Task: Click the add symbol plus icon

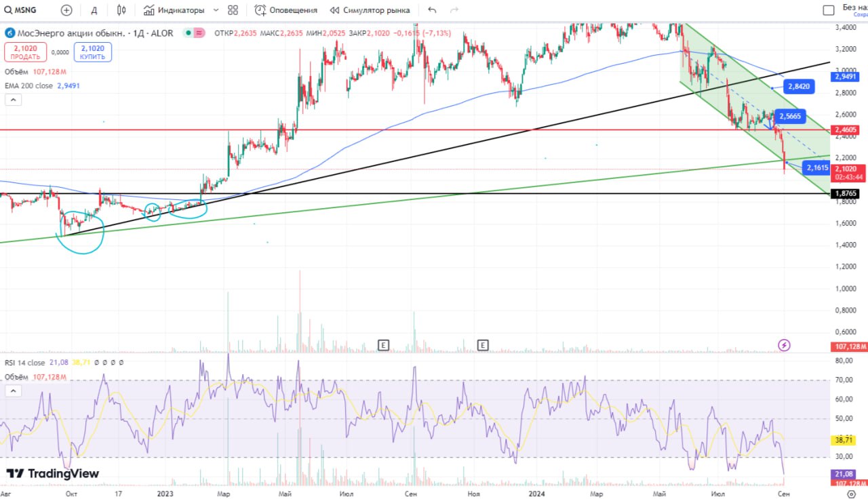Action: click(x=66, y=10)
